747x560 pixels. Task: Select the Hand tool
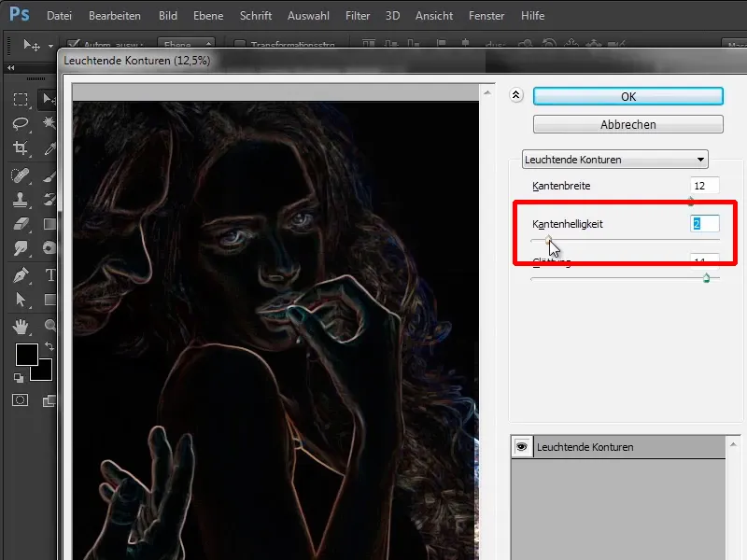click(20, 327)
